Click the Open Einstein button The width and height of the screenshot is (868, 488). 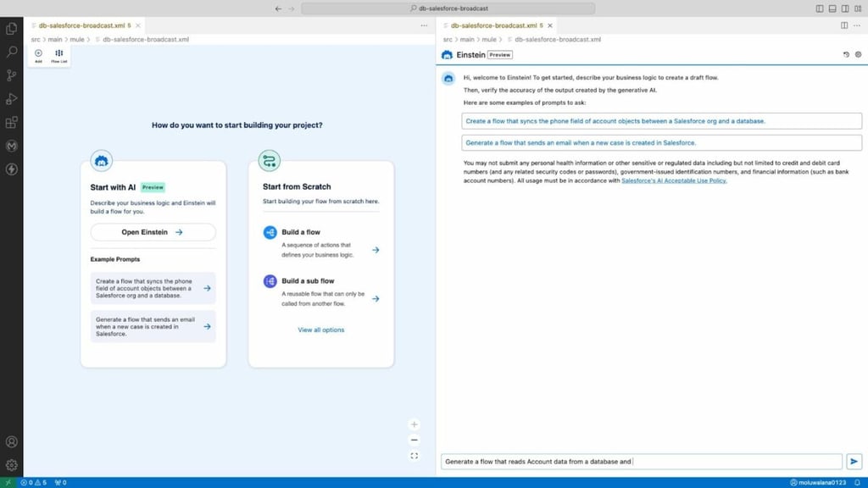pyautogui.click(x=153, y=232)
